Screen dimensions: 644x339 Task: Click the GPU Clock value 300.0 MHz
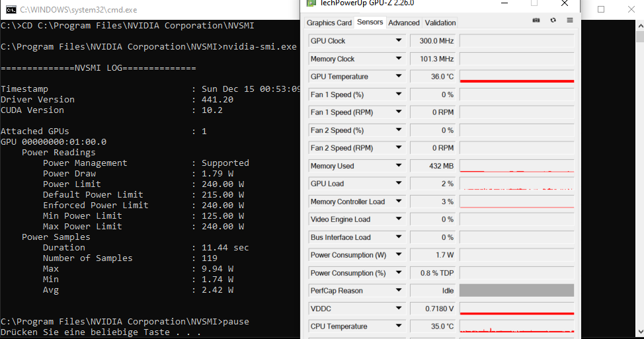pos(433,40)
